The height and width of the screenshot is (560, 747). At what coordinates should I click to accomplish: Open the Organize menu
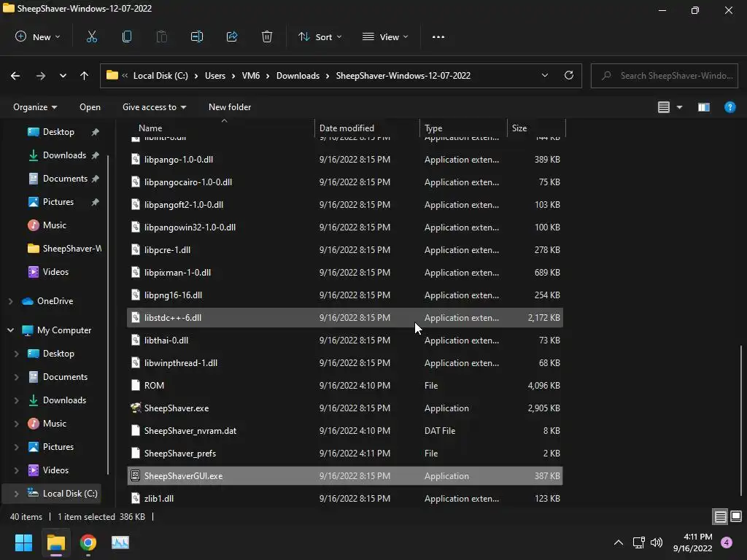point(35,107)
